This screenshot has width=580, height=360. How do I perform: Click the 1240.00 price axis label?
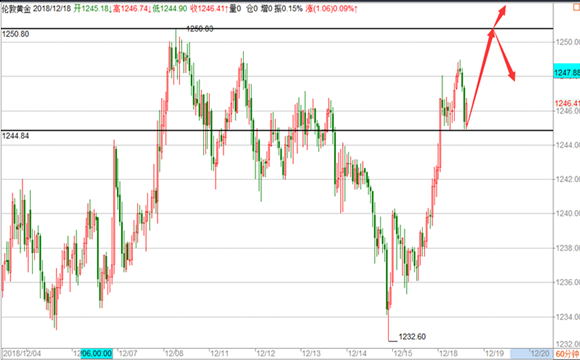point(567,213)
